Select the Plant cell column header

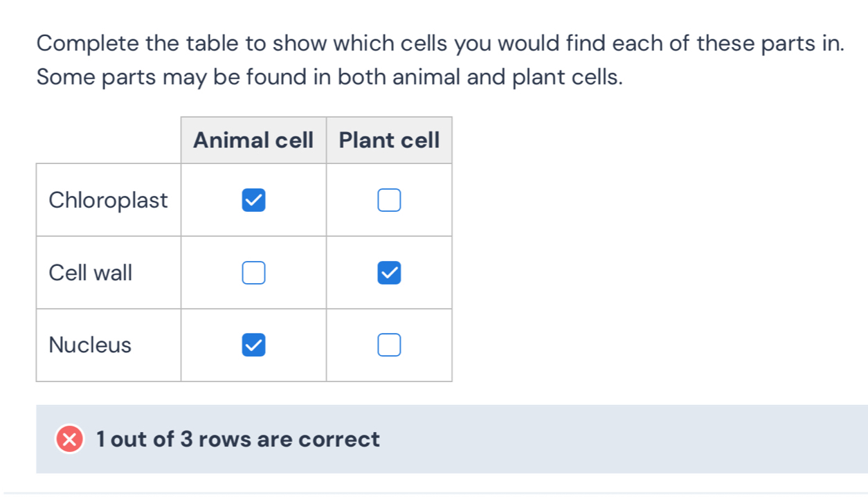pos(389,141)
